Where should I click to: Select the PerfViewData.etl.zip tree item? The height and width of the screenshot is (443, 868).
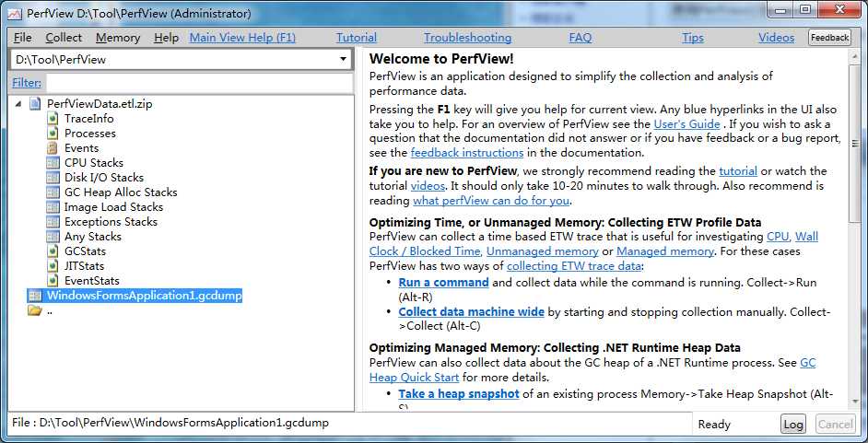tap(100, 104)
